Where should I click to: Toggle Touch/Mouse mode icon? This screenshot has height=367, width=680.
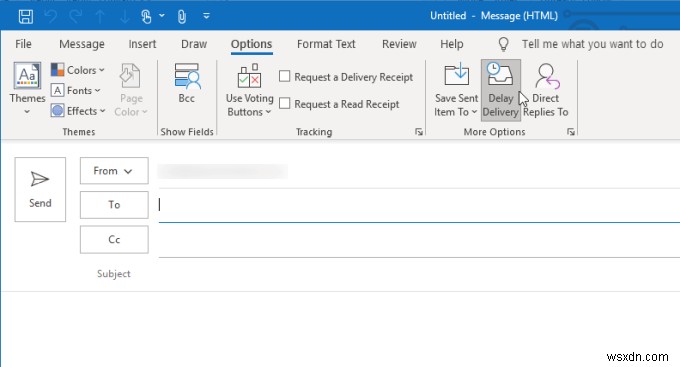(x=146, y=16)
